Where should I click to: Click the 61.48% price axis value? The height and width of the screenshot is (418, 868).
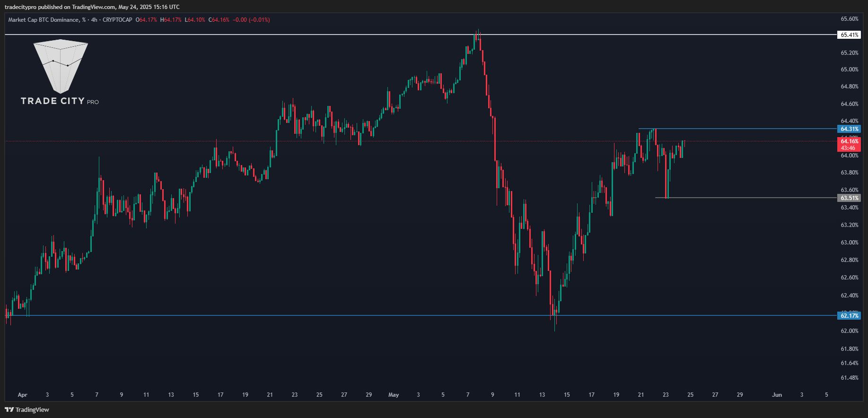pos(849,377)
